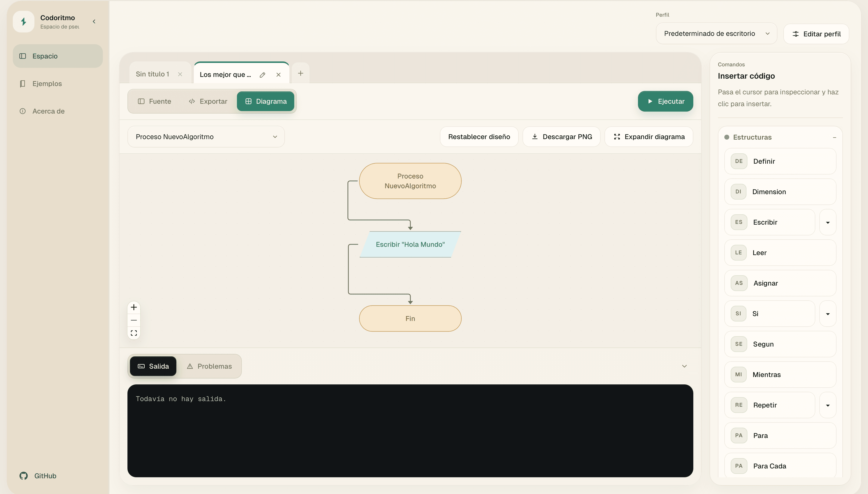This screenshot has width=868, height=494.
Task: Collapse the sidebar with chevron arrow
Action: [x=94, y=21]
